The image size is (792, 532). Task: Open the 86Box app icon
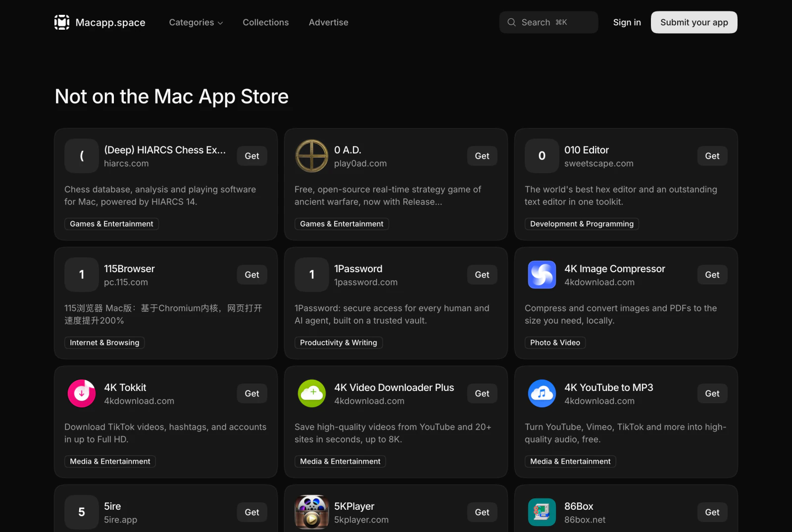click(x=542, y=512)
